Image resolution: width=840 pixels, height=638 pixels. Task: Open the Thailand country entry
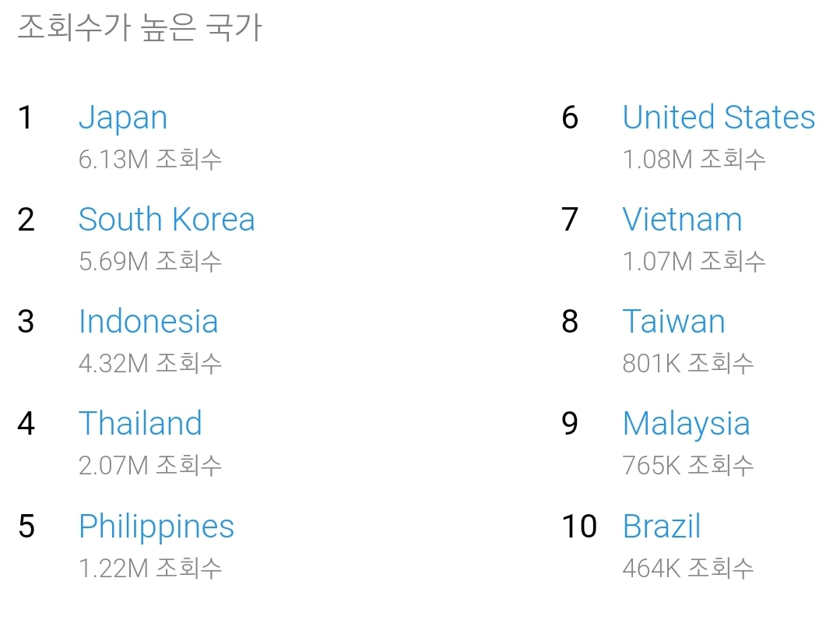click(140, 424)
